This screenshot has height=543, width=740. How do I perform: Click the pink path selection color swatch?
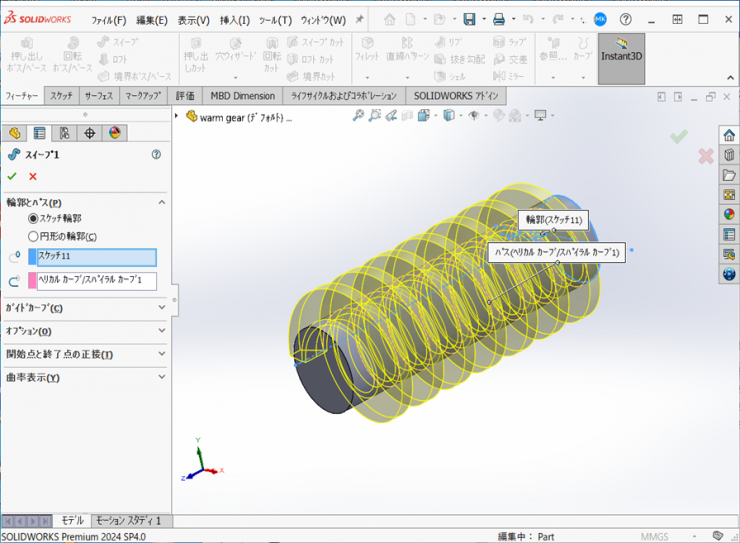[33, 281]
